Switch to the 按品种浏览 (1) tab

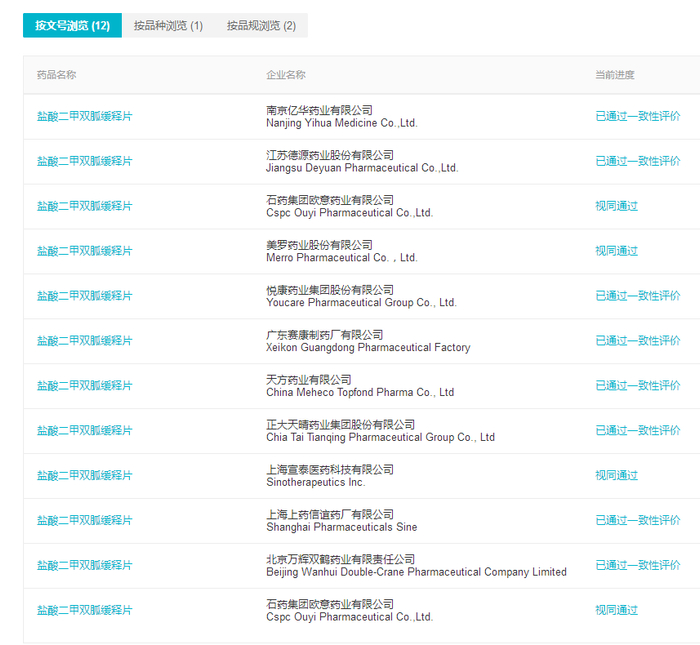coord(168,25)
